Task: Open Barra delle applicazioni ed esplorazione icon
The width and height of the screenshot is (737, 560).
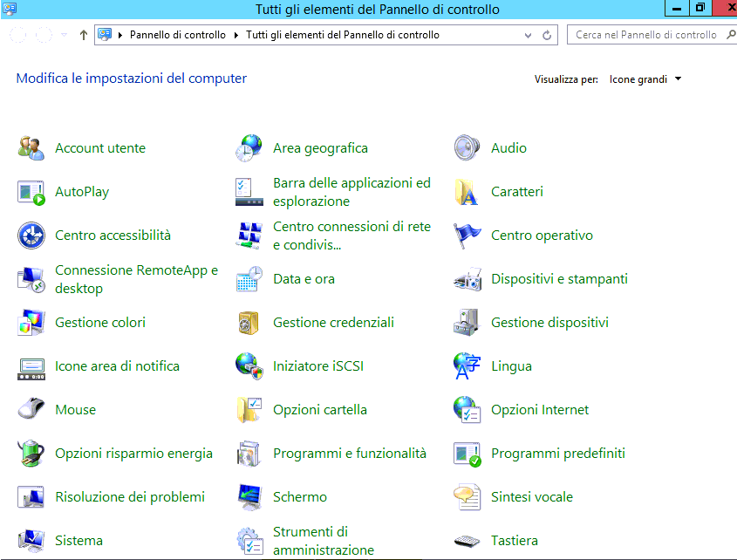Action: pyautogui.click(x=249, y=192)
